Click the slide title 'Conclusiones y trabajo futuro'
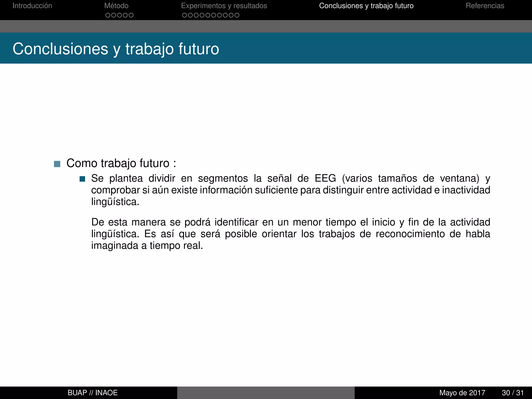 [x=116, y=49]
